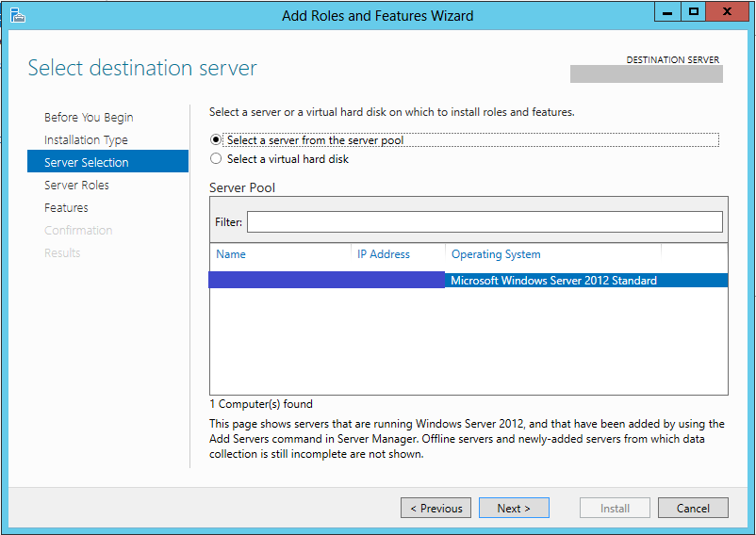The image size is (756, 535).
Task: Close the wizard with the red X
Action: tap(730, 12)
